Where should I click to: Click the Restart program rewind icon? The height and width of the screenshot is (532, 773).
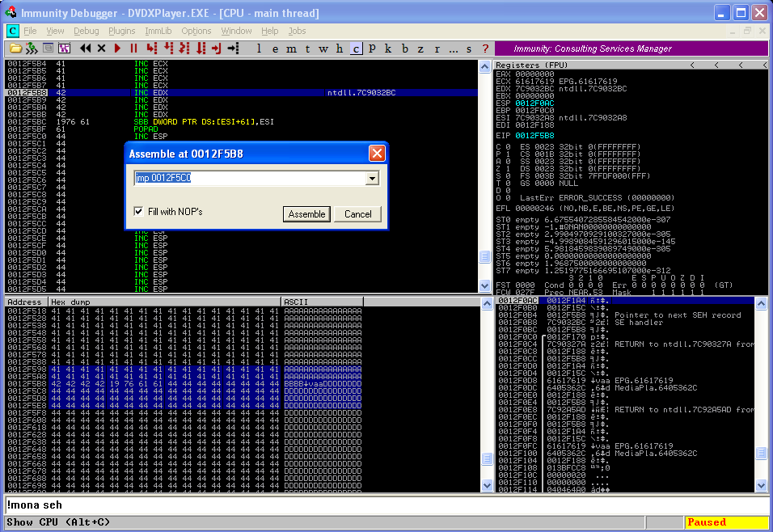[85, 49]
